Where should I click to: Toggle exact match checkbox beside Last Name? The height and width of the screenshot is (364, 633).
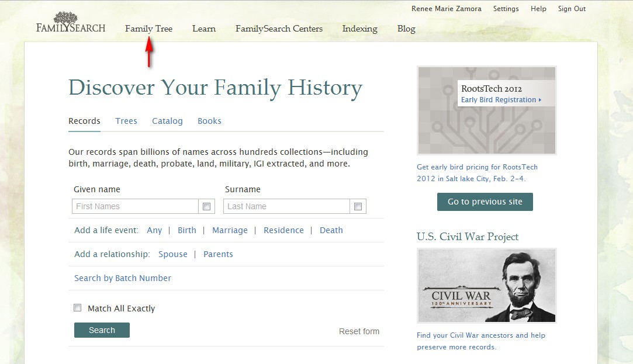[x=358, y=207]
